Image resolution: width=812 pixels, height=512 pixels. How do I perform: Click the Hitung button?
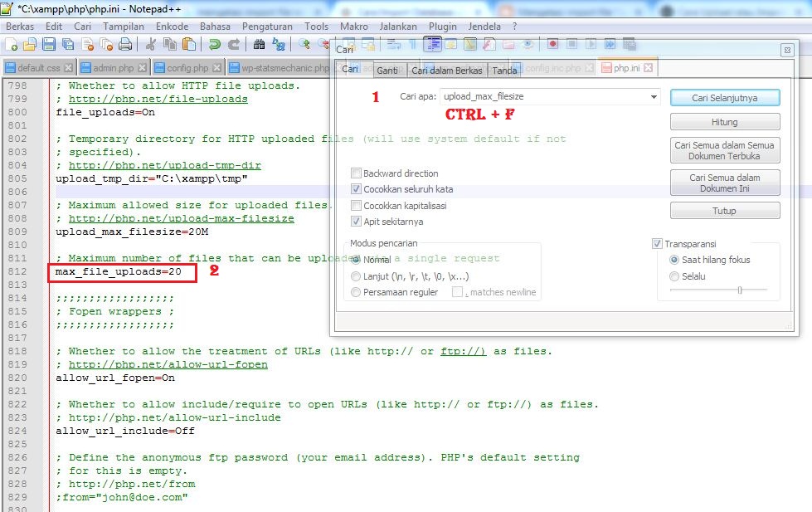(725, 122)
